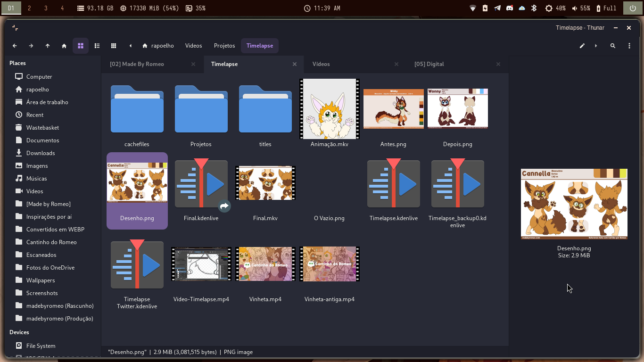Viewport: 644px width, 362px height.
Task: Open Downloads in the Places sidebar
Action: tap(41, 153)
